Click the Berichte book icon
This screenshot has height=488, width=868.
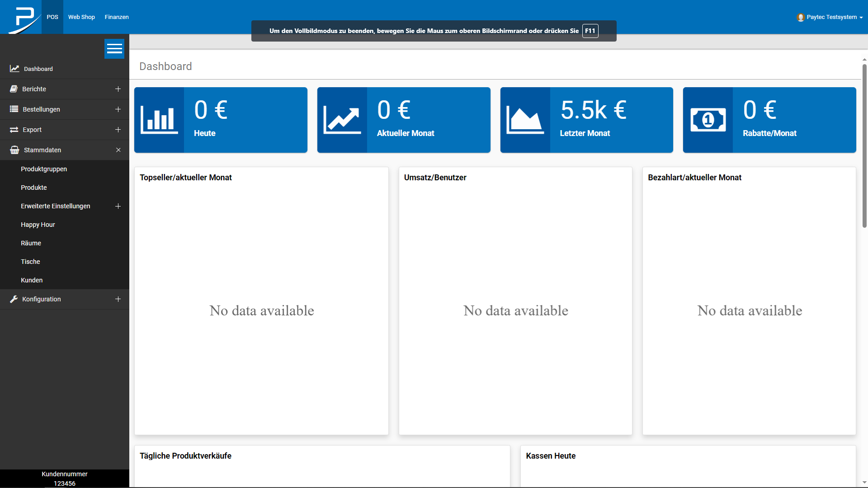[14, 89]
